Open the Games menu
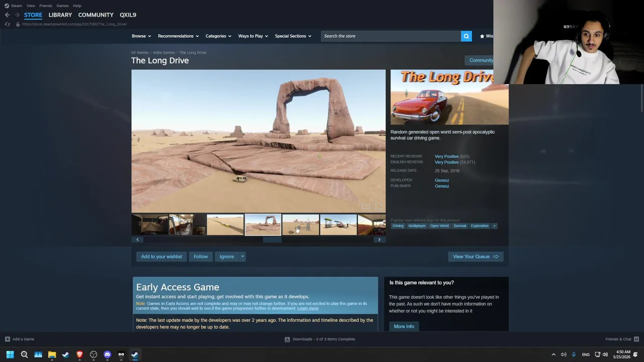This screenshot has height=362, width=644. tap(62, 6)
